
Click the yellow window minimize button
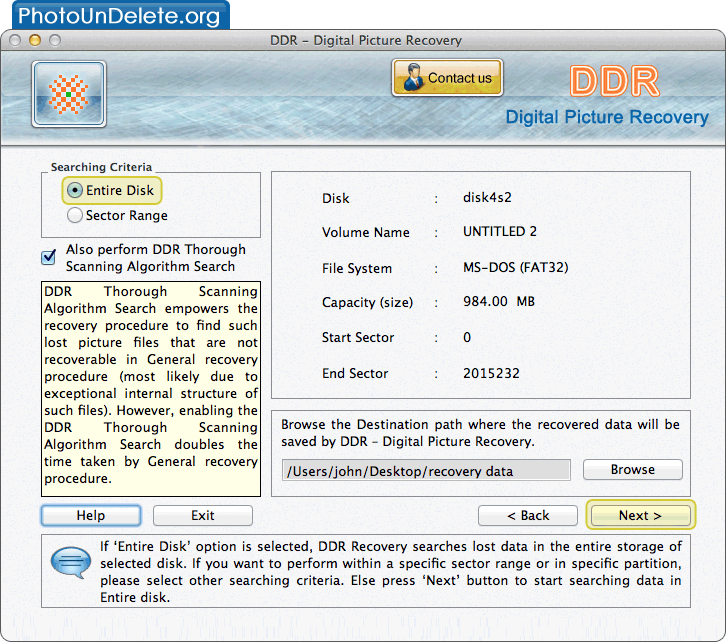click(35, 40)
